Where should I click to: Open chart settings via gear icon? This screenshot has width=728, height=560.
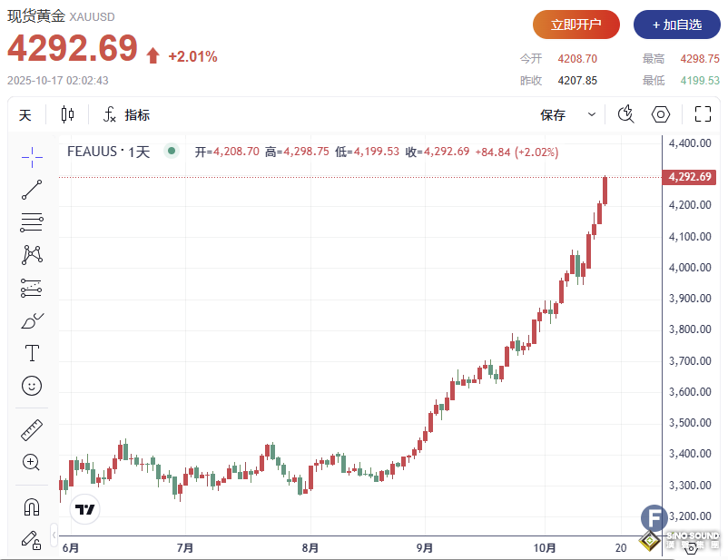(660, 114)
